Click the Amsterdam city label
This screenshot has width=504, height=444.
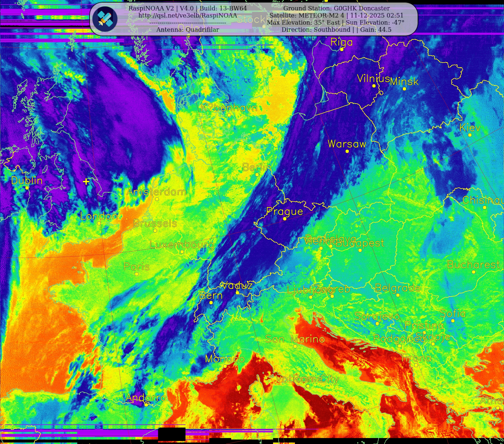point(156,192)
